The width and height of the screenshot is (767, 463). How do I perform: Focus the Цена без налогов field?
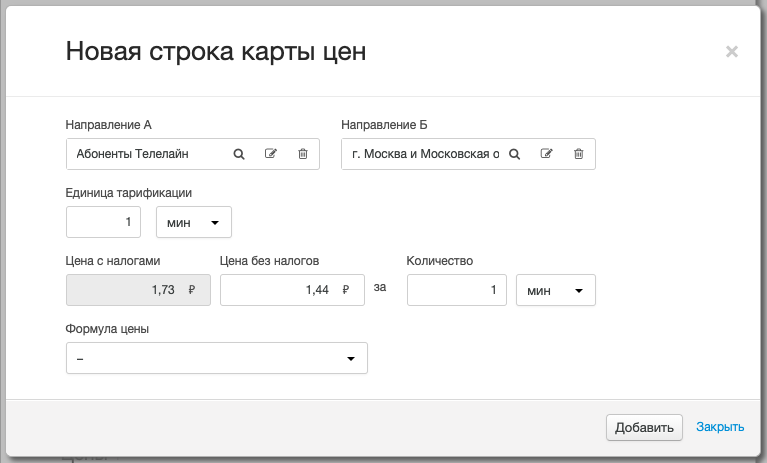click(x=292, y=290)
